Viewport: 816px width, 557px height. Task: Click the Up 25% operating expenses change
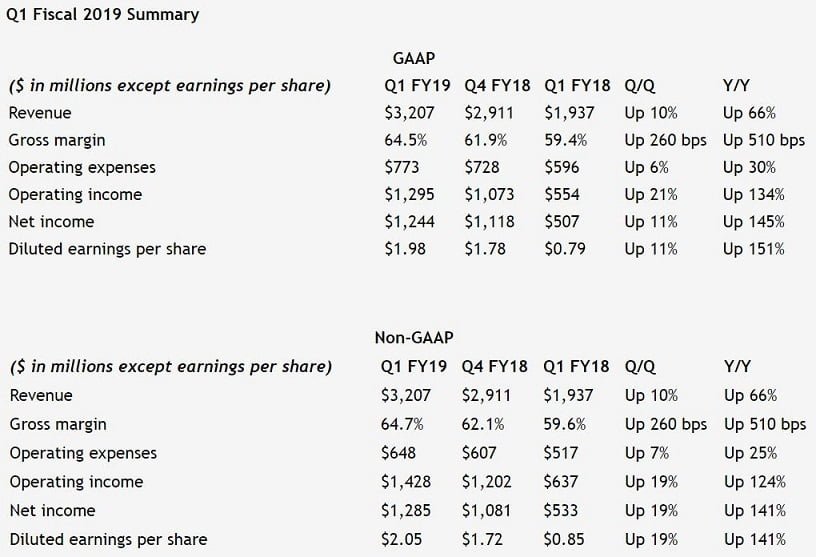(x=749, y=453)
